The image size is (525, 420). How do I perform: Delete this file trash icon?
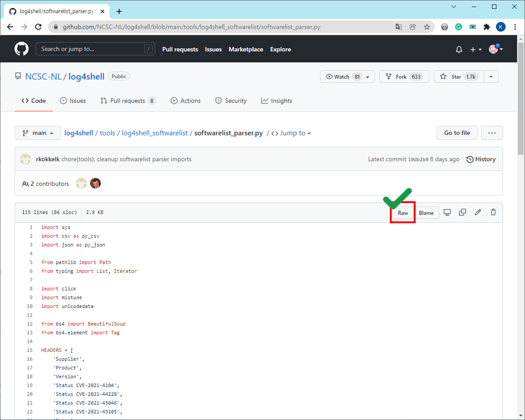click(x=493, y=212)
